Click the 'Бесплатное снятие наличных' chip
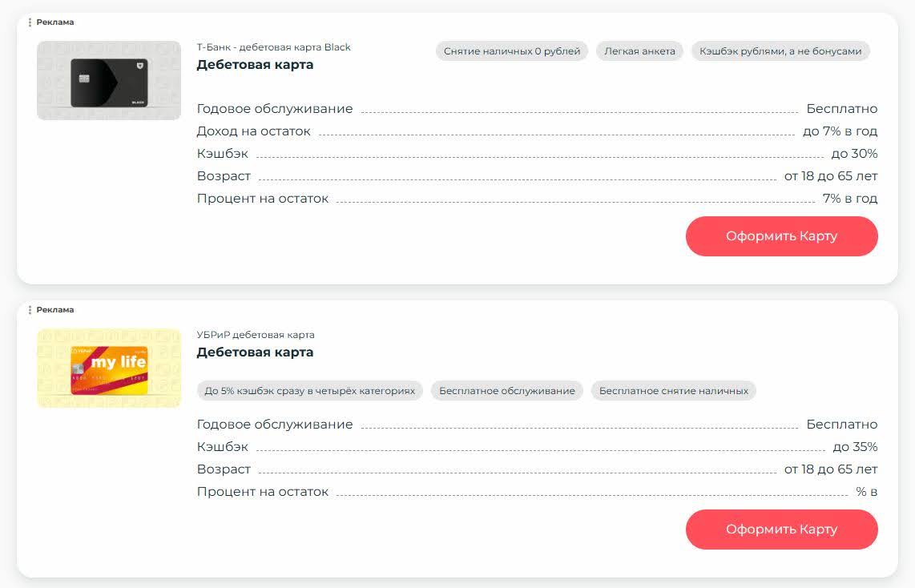The image size is (915, 588). tap(673, 390)
